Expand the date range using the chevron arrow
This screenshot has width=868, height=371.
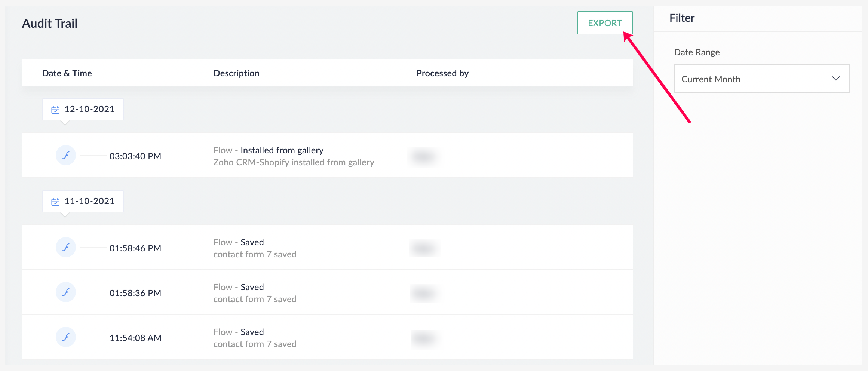tap(836, 79)
